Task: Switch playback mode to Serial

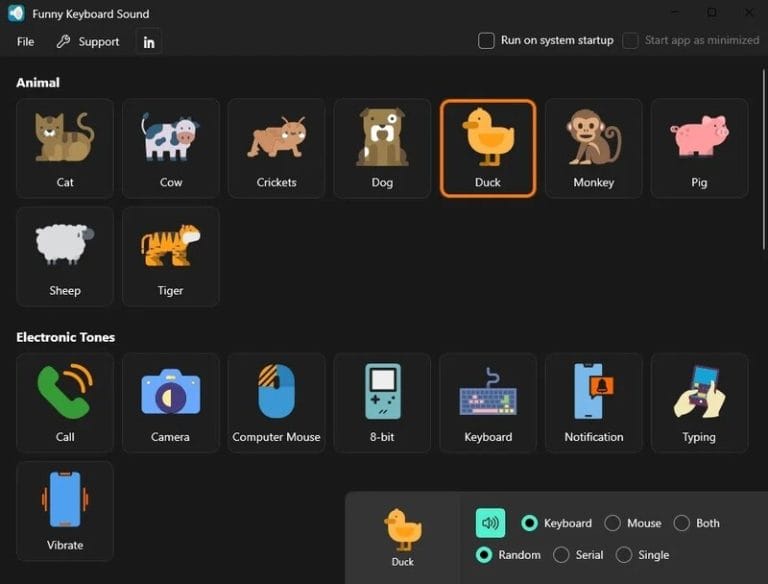Action: (561, 555)
